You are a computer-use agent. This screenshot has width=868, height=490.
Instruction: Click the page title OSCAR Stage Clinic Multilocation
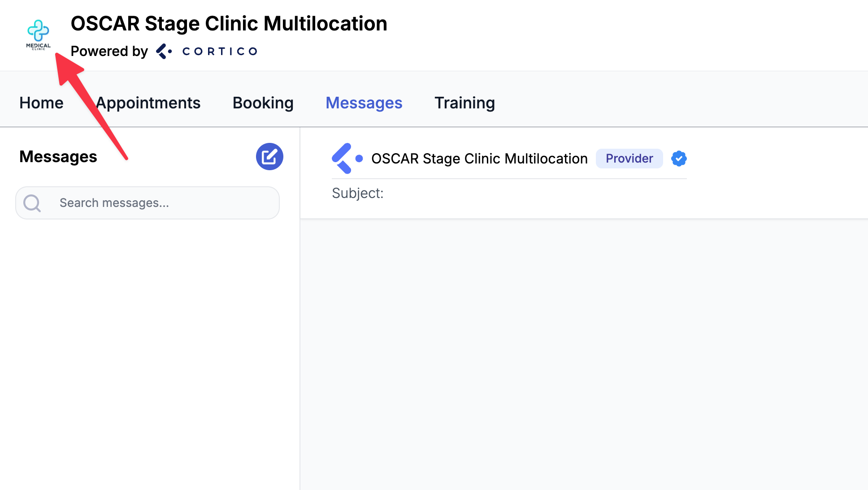click(x=229, y=24)
